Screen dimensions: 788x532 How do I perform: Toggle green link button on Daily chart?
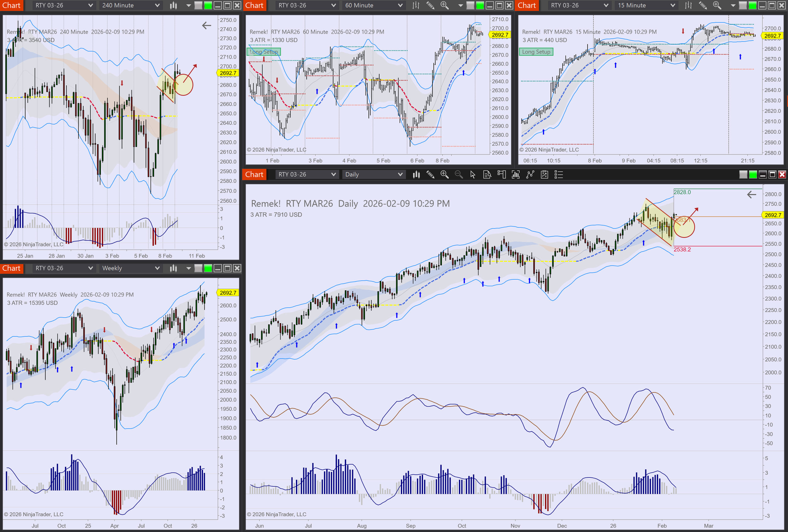coord(753,175)
